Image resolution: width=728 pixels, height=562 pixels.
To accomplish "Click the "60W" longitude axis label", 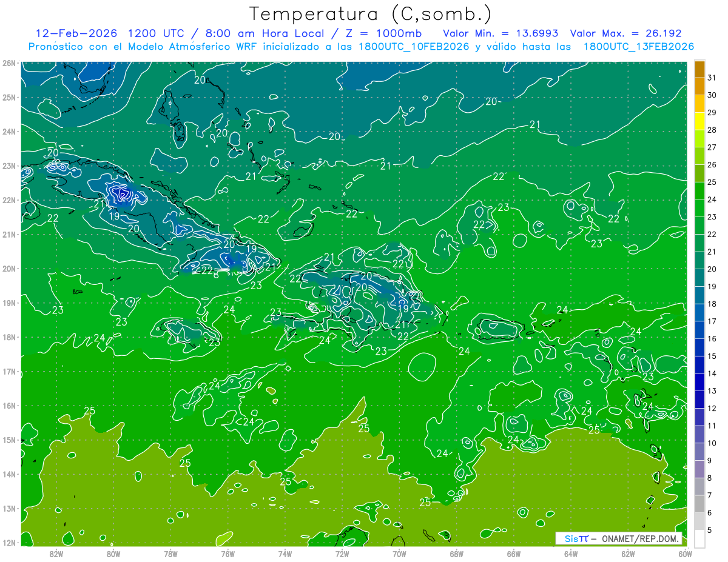I will click(685, 554).
